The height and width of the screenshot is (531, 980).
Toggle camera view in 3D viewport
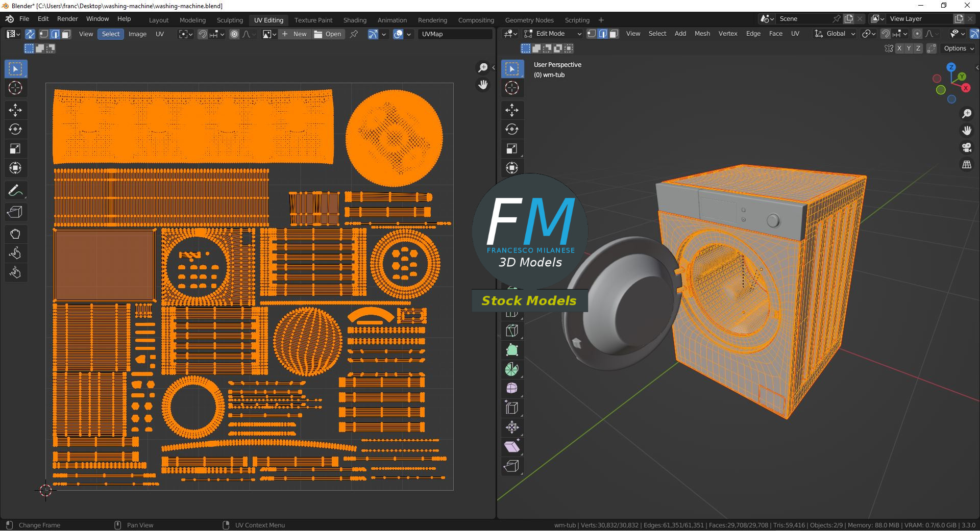pyautogui.click(x=967, y=147)
